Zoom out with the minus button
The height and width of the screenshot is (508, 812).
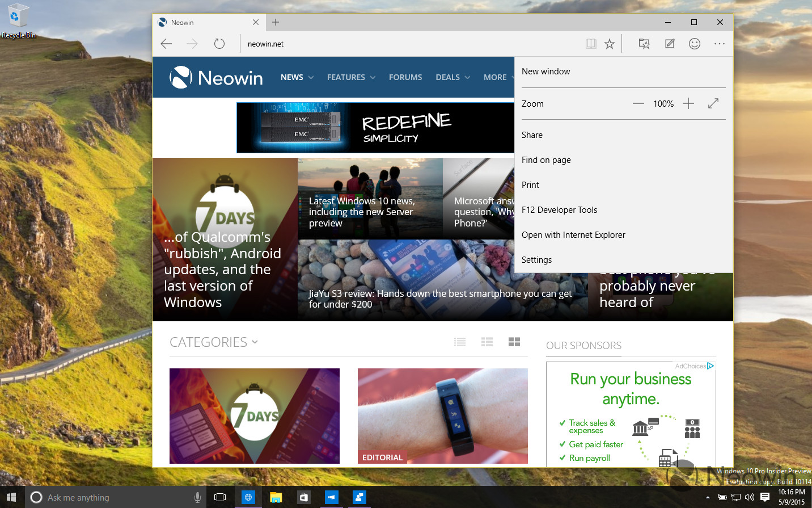coord(638,103)
